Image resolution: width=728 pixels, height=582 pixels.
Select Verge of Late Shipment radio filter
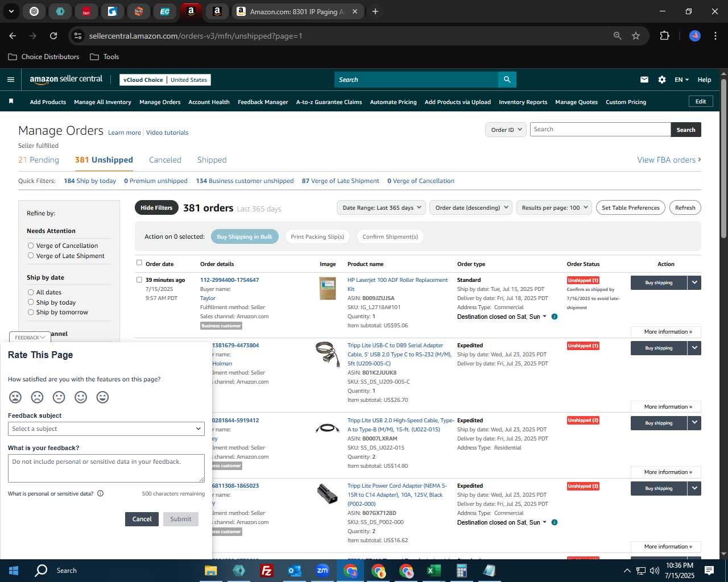[x=31, y=256]
